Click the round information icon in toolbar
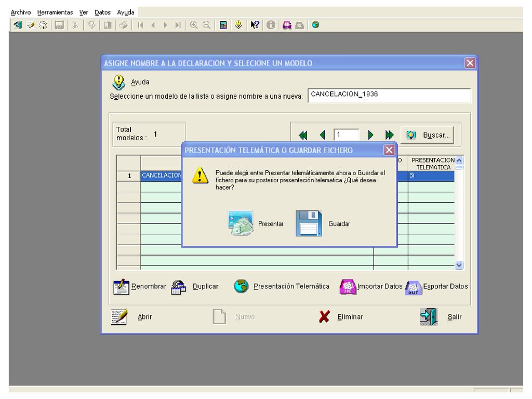Screen dimensions: 532x399 270,25
